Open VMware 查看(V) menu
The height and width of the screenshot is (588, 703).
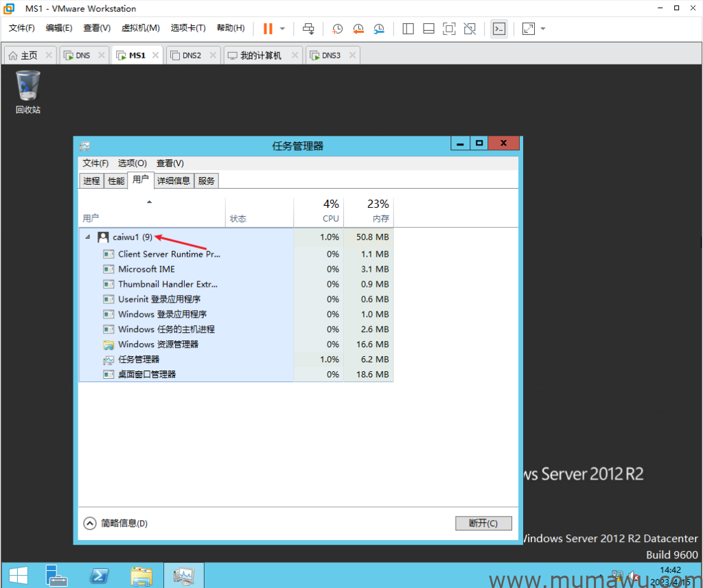point(97,27)
